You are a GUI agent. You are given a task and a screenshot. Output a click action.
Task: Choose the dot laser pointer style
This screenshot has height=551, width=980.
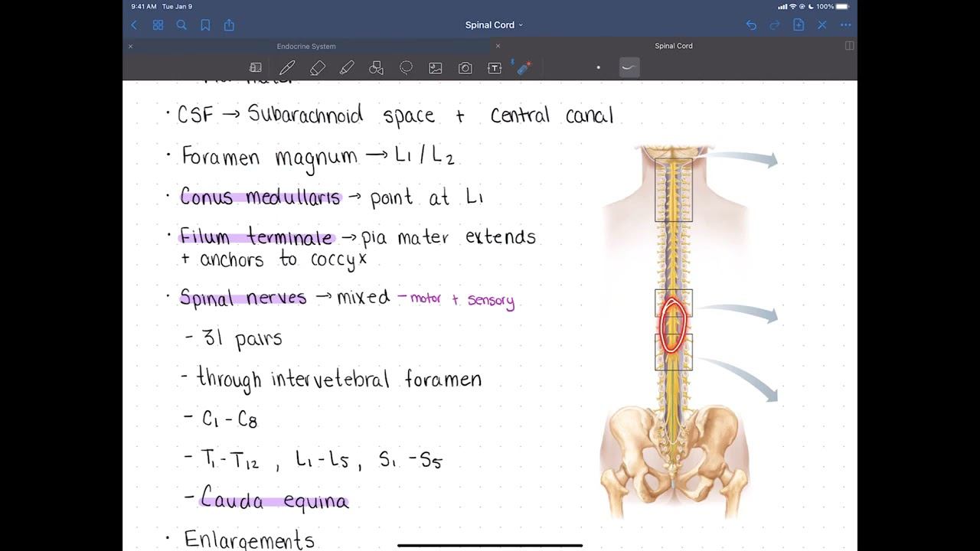pos(598,67)
